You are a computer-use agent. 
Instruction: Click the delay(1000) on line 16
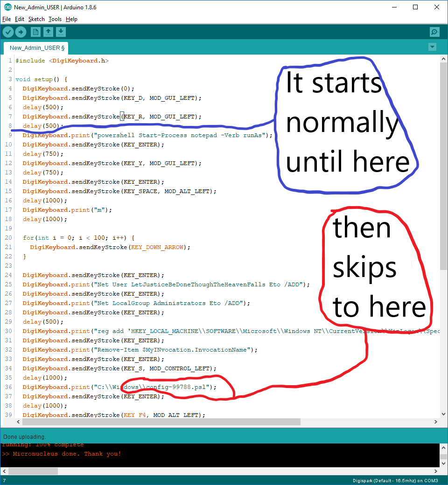(45, 201)
